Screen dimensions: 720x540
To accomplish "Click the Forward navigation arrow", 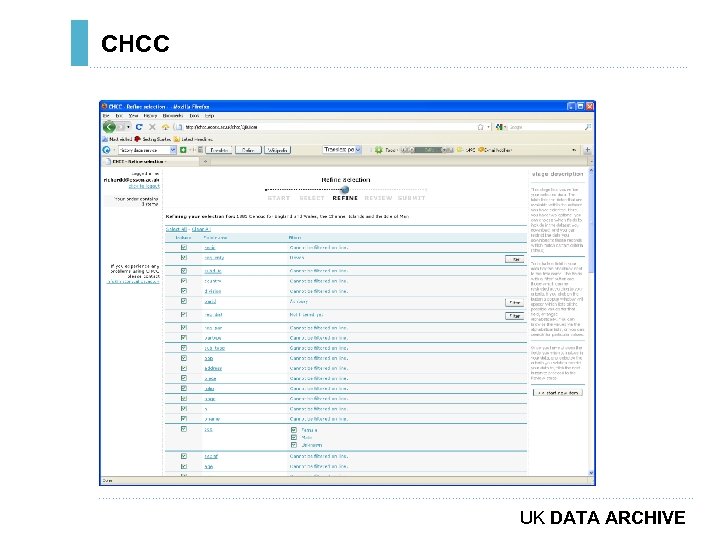I will coord(121,127).
